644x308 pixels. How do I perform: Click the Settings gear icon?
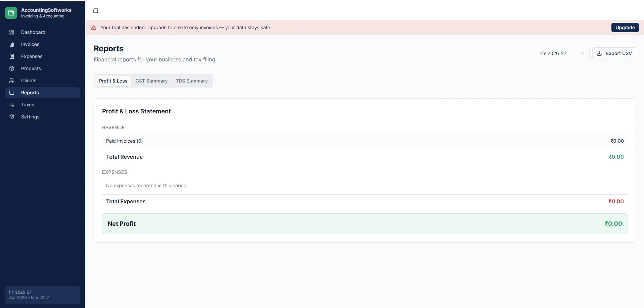click(12, 117)
